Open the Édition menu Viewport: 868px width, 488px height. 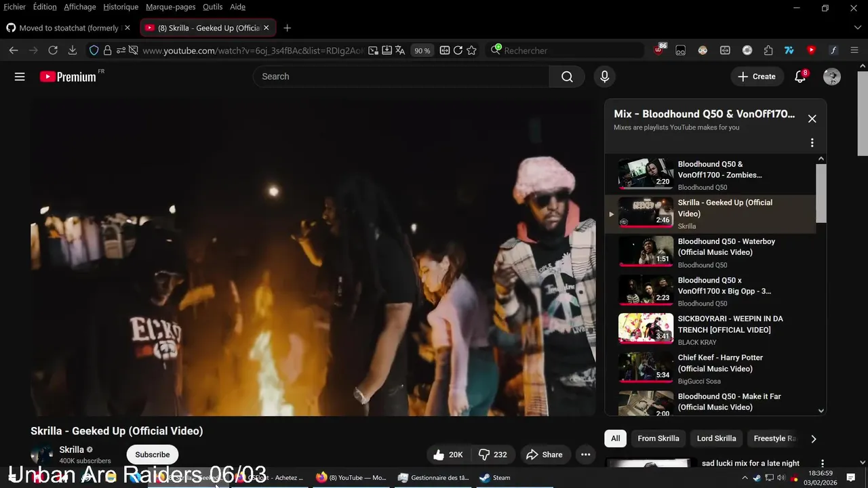click(45, 7)
